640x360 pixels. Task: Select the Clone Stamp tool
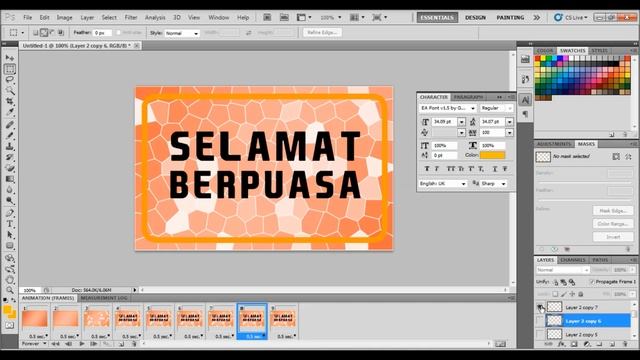10,146
